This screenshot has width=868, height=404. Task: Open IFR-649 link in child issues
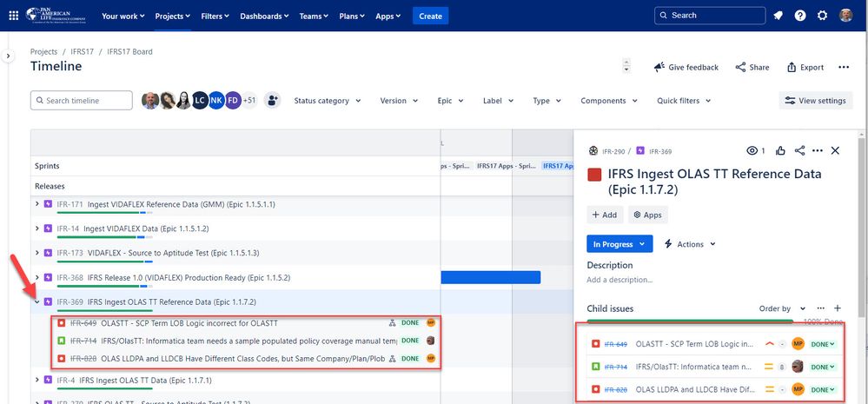tap(615, 344)
